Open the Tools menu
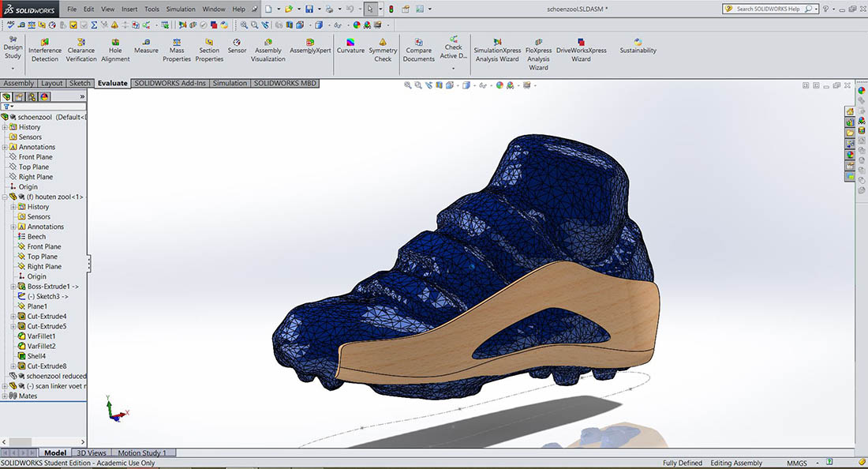 152,9
